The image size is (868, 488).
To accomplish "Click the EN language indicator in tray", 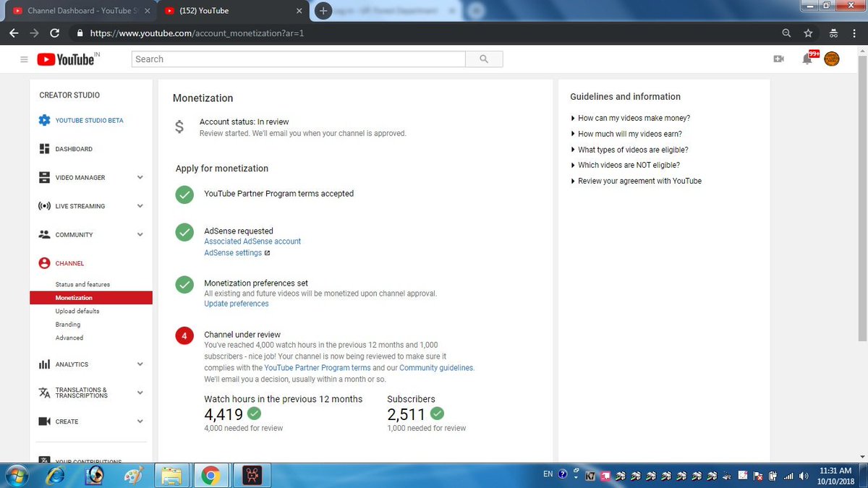I will pyautogui.click(x=548, y=475).
